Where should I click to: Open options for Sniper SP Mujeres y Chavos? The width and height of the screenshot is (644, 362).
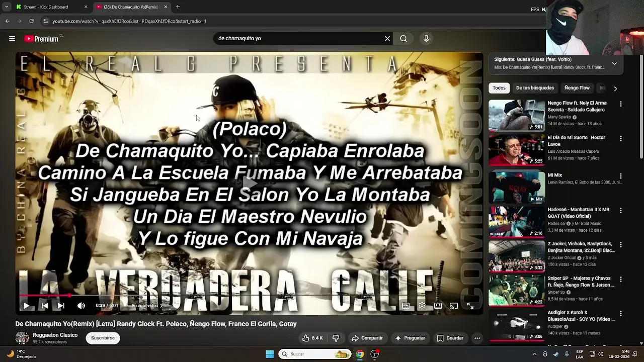620,279
